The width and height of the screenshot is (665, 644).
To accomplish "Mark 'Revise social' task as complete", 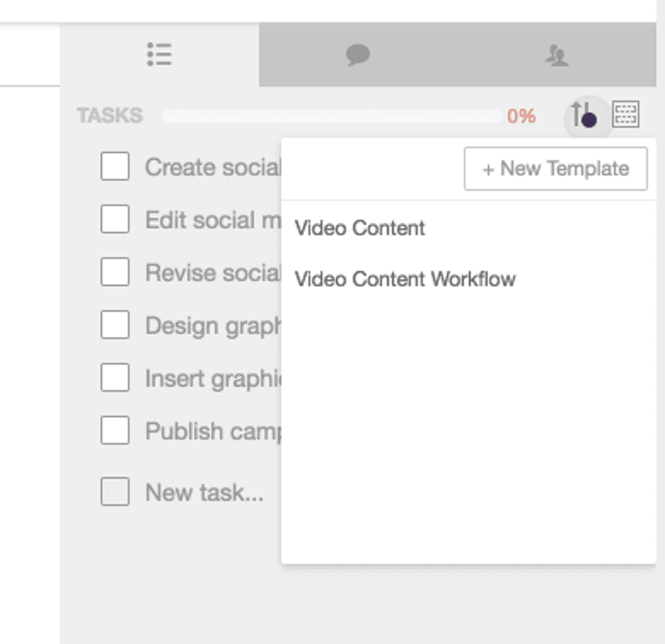I will click(x=115, y=272).
